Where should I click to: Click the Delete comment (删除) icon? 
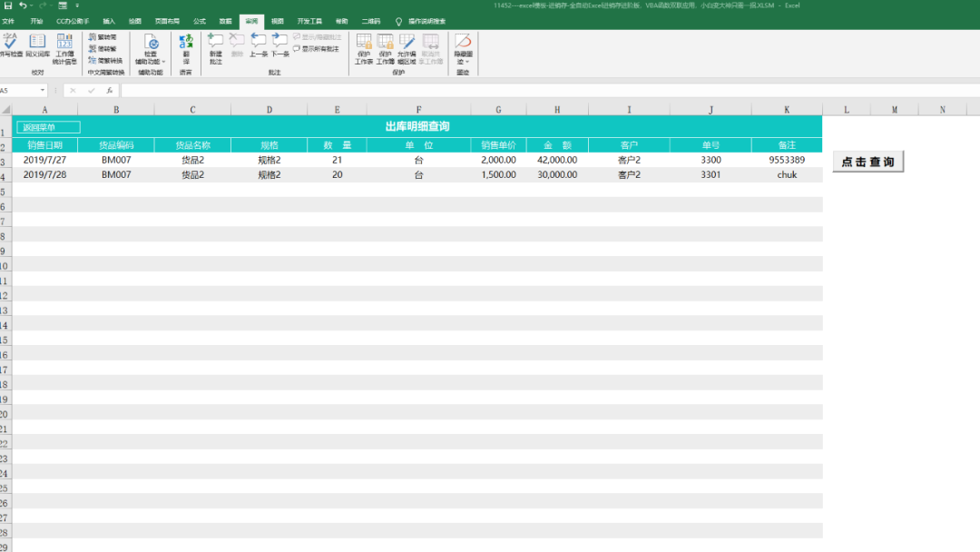[237, 45]
